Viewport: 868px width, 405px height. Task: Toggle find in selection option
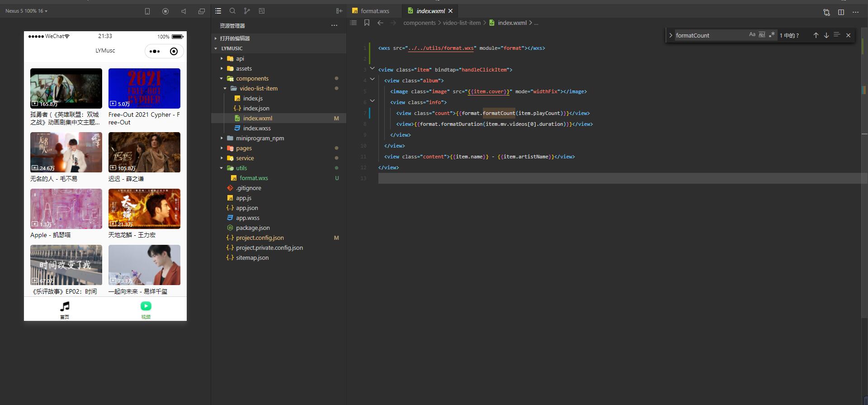[837, 35]
